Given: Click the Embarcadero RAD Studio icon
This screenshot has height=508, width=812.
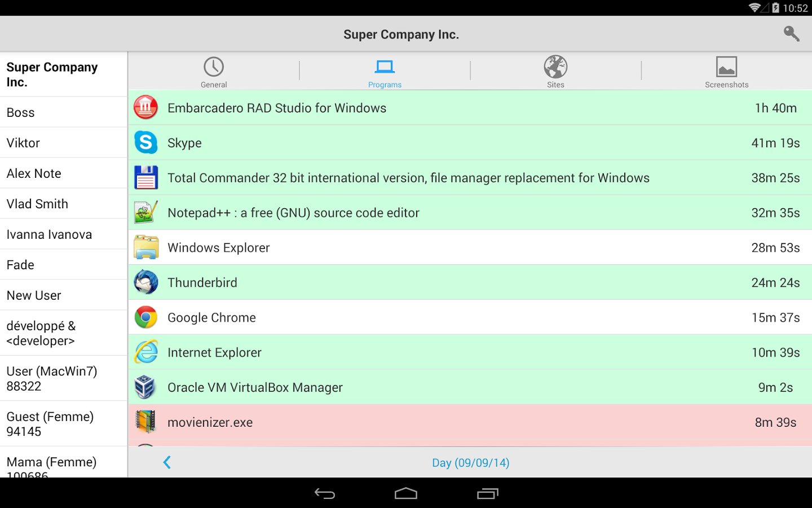Looking at the screenshot, I should (146, 107).
